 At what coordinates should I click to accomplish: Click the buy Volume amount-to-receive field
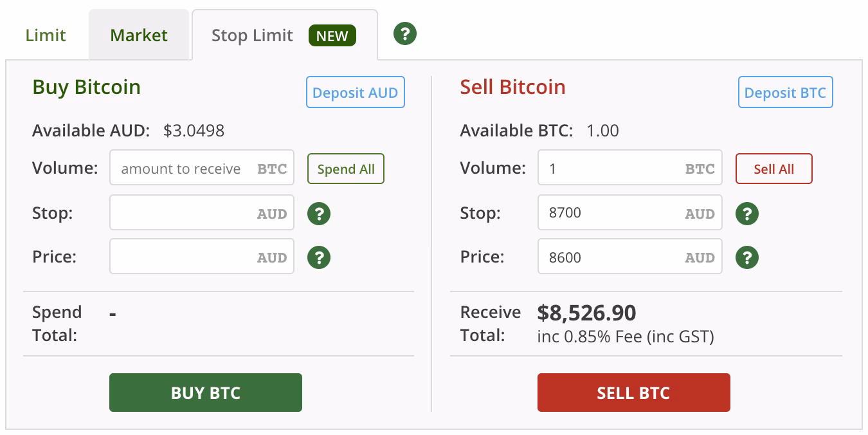click(x=201, y=167)
